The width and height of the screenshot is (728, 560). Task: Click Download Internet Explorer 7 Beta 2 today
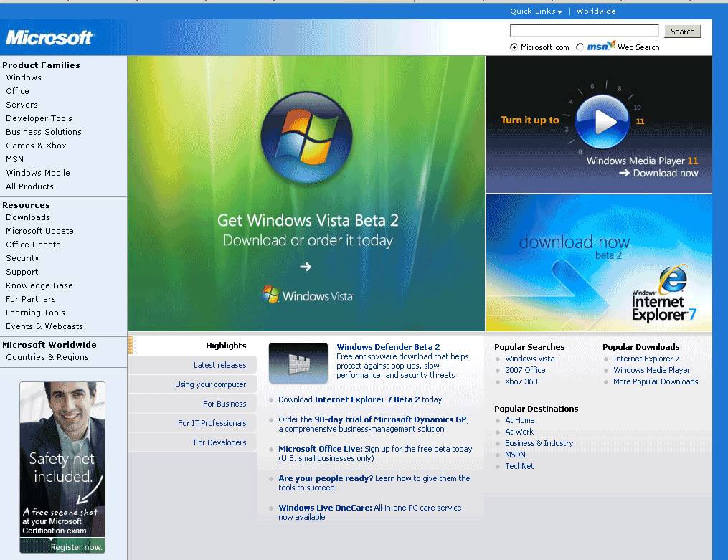coord(360,399)
